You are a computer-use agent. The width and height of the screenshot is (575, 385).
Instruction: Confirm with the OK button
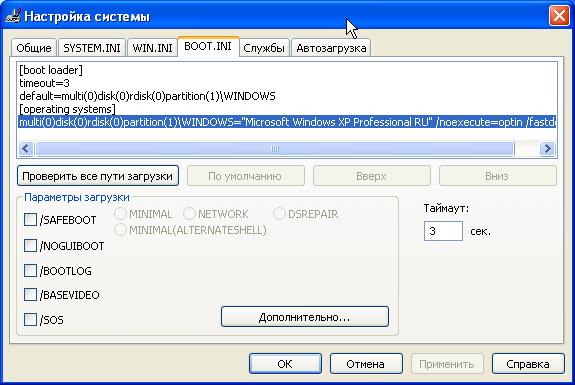coord(285,364)
